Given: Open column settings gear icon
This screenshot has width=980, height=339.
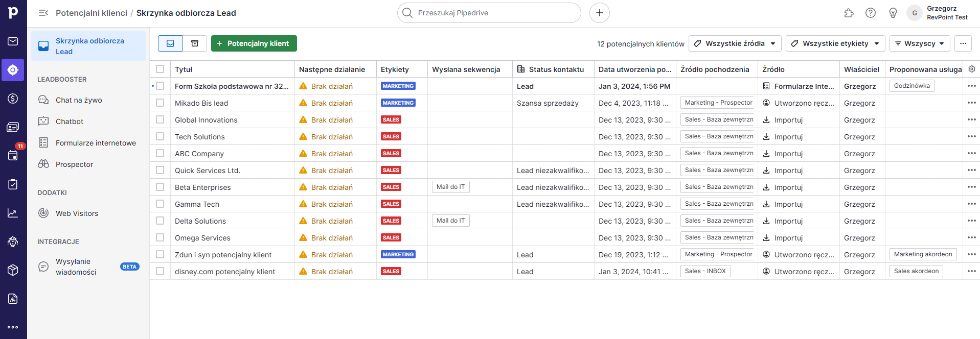Looking at the screenshot, I should [972, 69].
